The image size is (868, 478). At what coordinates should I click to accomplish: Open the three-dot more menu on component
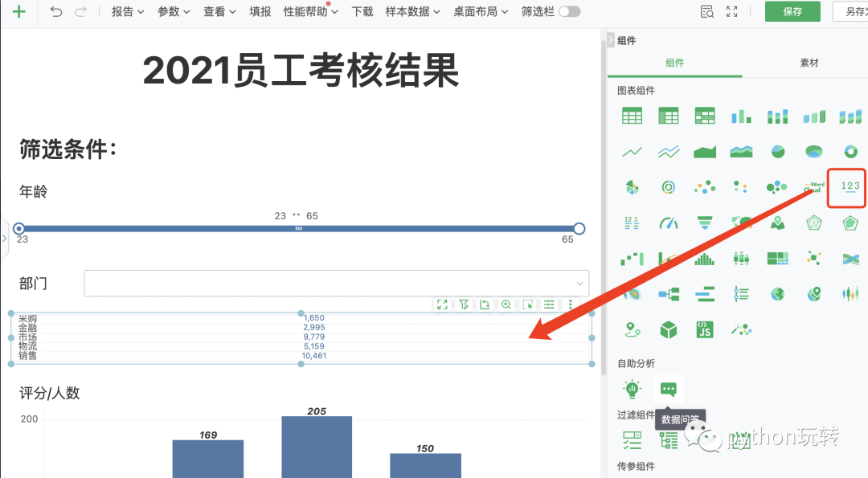pyautogui.click(x=570, y=304)
